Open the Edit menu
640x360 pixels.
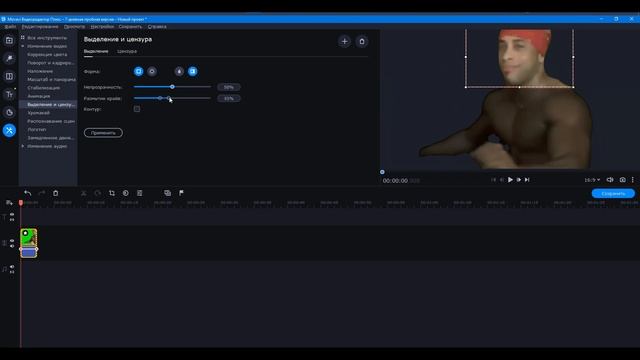point(40,27)
